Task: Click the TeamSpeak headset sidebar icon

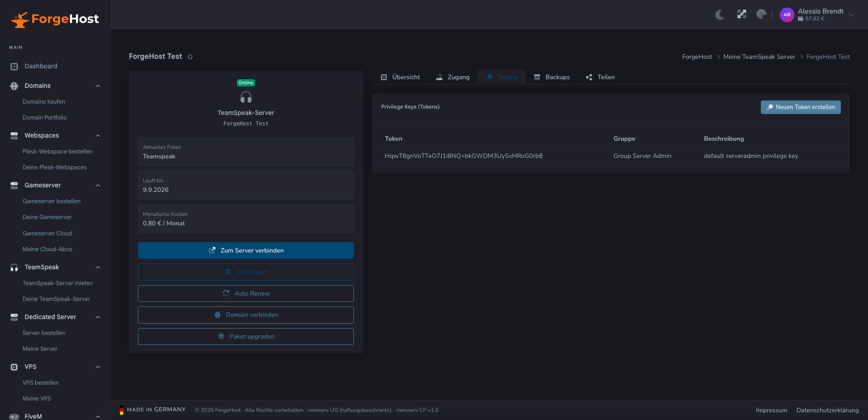Action: click(14, 267)
